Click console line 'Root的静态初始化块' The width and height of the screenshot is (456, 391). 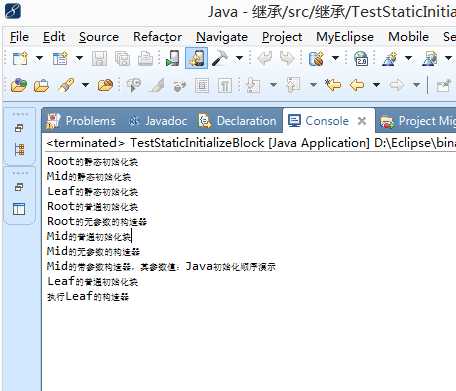click(92, 162)
